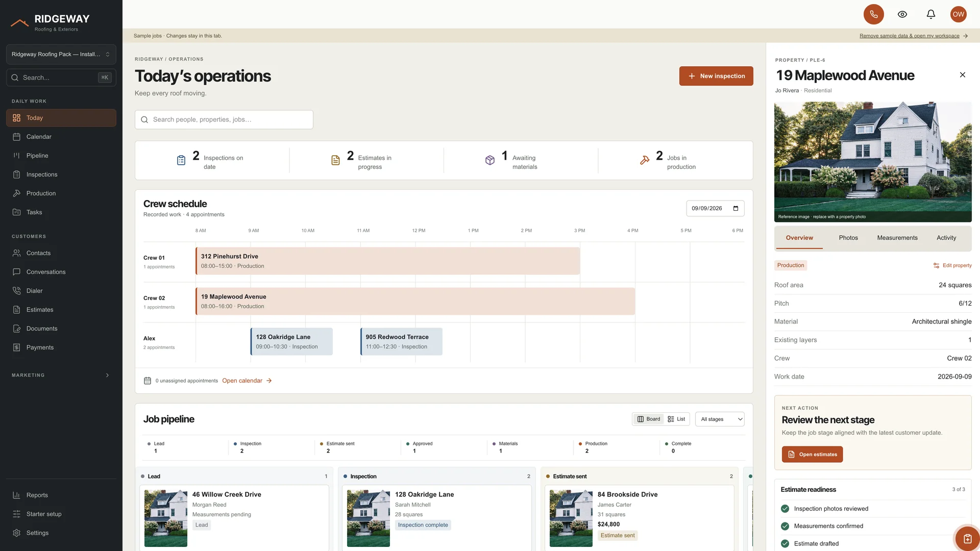The width and height of the screenshot is (980, 551).
Task: Switch job pipeline to List view
Action: tap(676, 419)
